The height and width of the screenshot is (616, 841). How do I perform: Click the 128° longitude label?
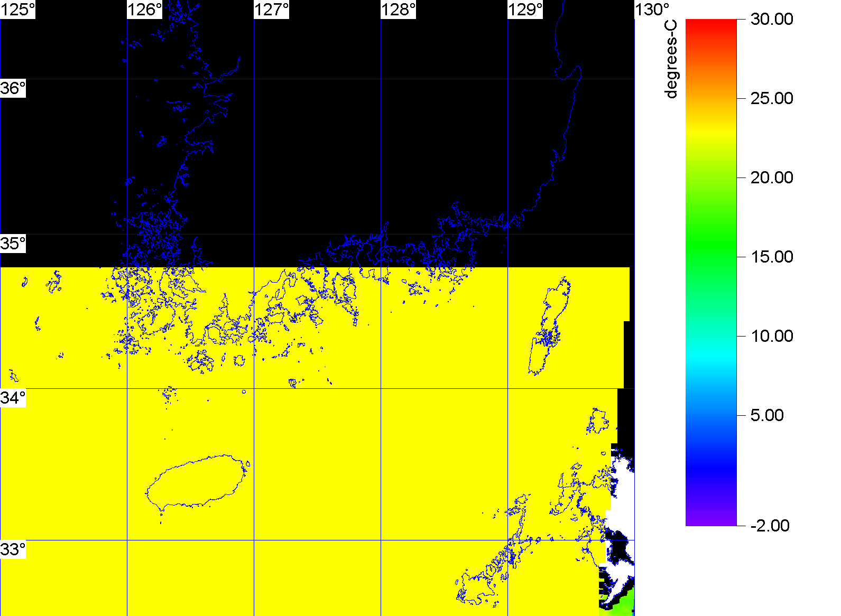(x=399, y=10)
